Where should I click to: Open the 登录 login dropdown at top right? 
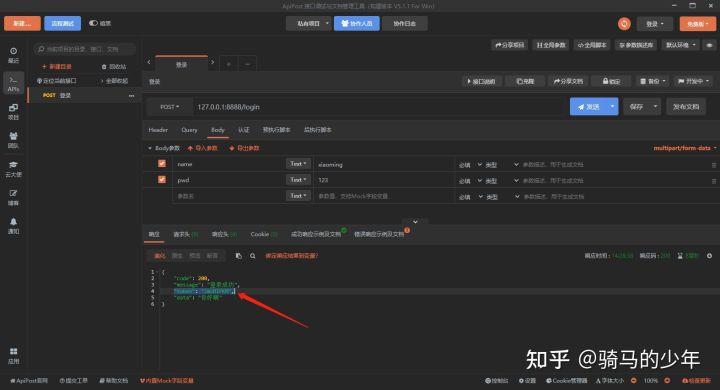pos(655,24)
